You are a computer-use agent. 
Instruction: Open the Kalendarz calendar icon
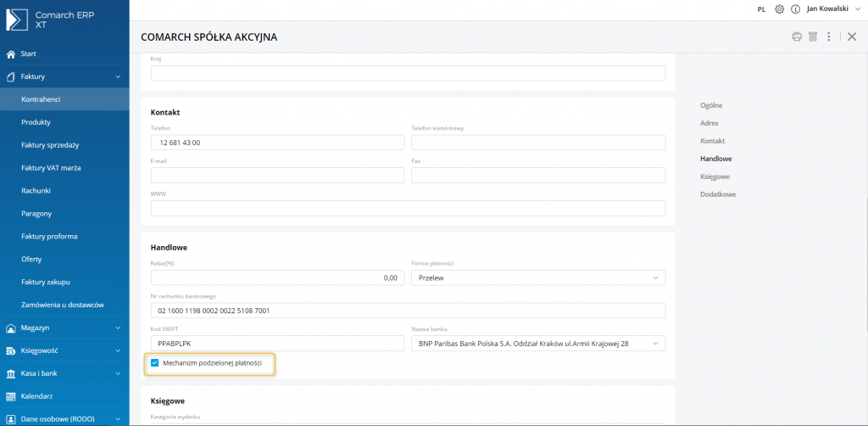[10, 396]
